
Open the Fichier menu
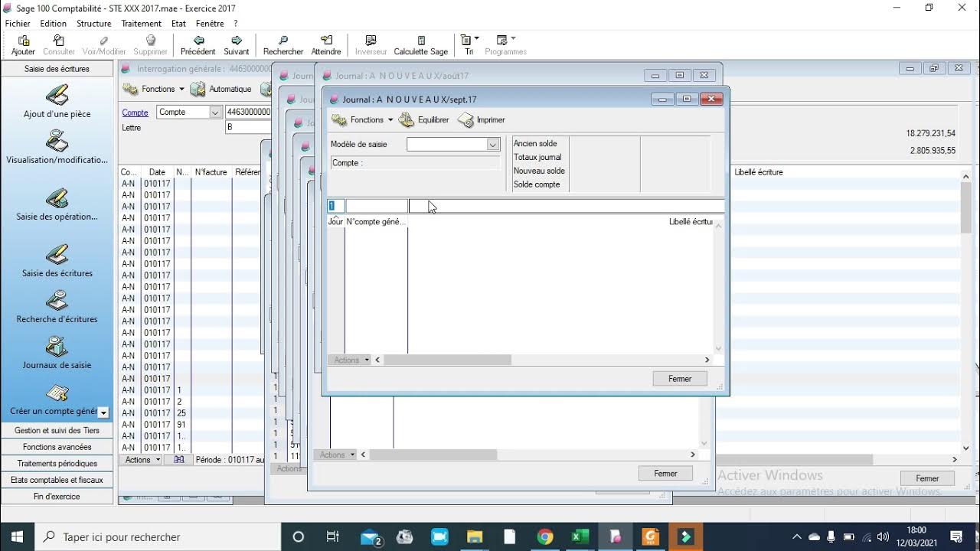(x=18, y=24)
